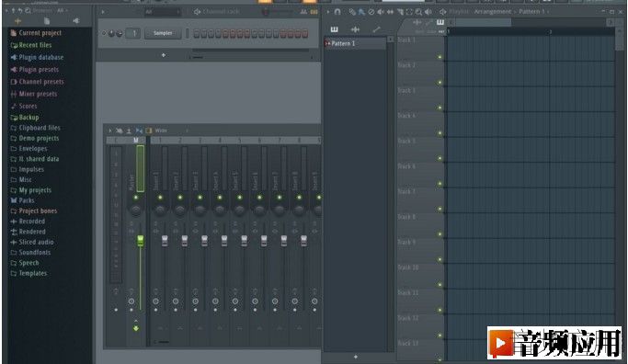Click the browser files page icon
Viewport: 628px width, 364px height.
pyautogui.click(x=47, y=21)
